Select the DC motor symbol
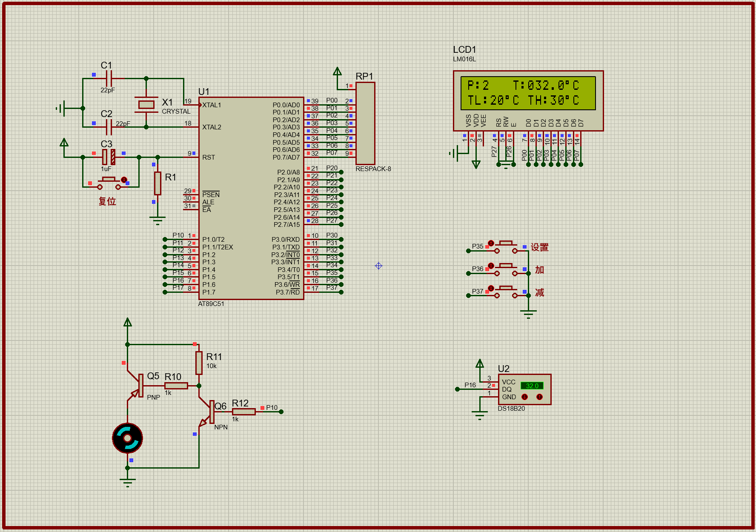 pyautogui.click(x=127, y=438)
